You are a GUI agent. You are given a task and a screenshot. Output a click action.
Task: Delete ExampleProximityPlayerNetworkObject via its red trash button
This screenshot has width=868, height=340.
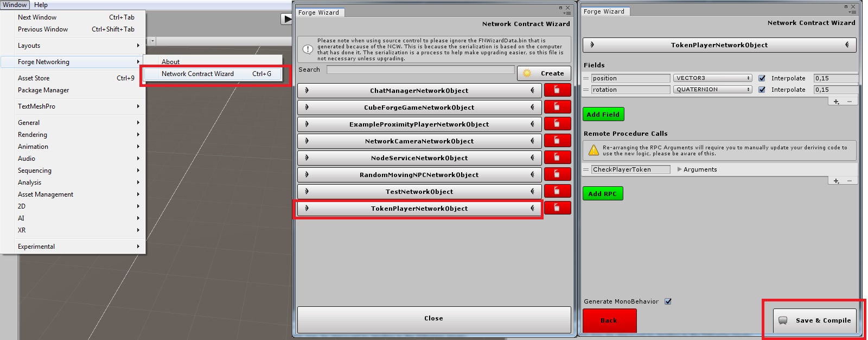point(557,124)
